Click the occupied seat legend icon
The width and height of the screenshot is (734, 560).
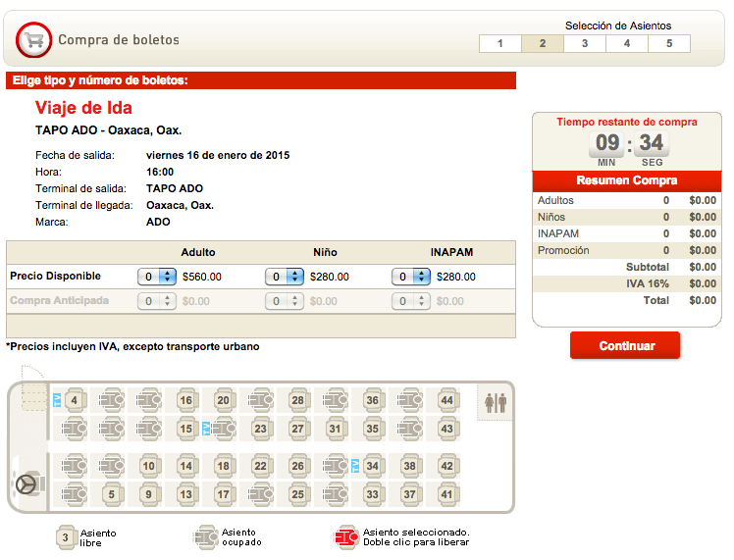(205, 536)
